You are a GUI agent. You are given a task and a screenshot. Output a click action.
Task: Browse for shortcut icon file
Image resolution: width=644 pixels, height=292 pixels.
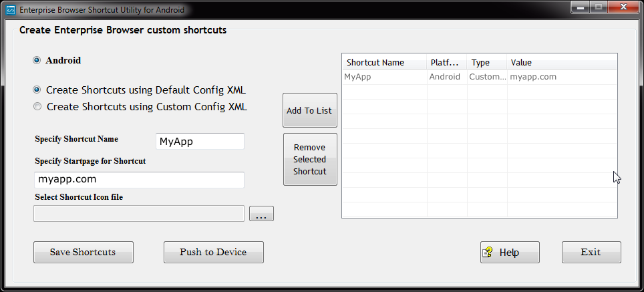coord(261,214)
